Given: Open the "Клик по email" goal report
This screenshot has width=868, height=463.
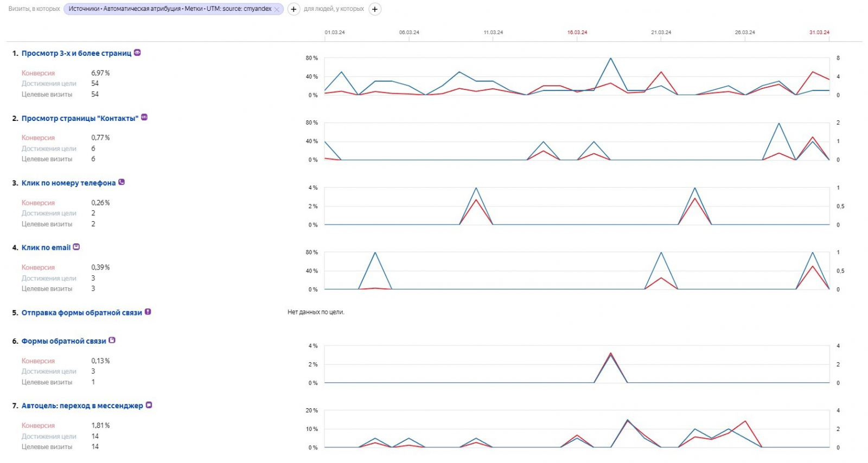Looking at the screenshot, I should 46,248.
